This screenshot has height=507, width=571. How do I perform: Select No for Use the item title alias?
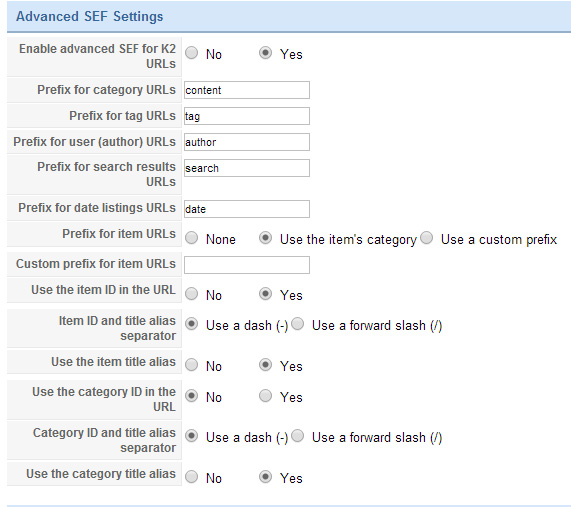[x=192, y=365]
